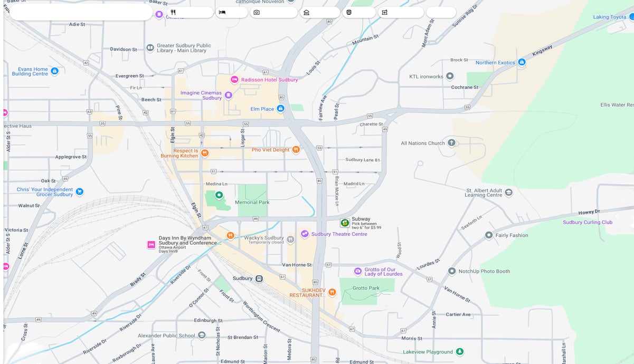634x364 pixels.
Task: Select the Madrid Ln label
Action: pos(354,184)
